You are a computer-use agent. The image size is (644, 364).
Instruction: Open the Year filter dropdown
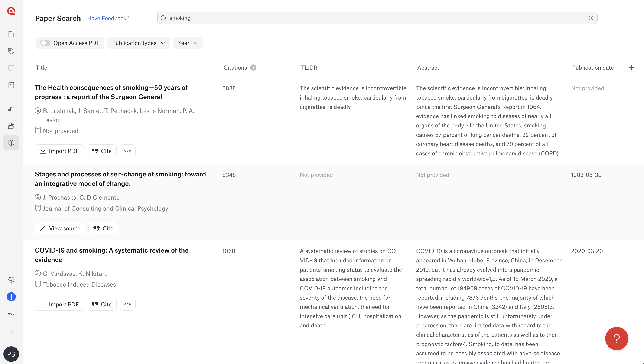point(188,43)
